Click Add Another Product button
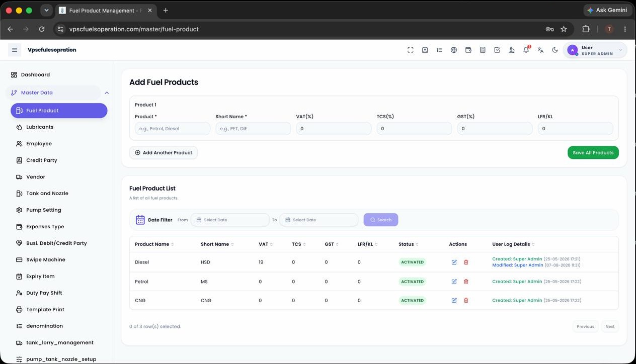636x364 pixels. [x=164, y=153]
